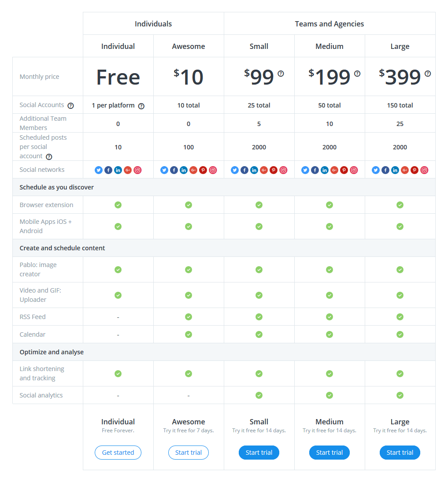
Task: Select the Individuals column header
Action: (x=153, y=23)
